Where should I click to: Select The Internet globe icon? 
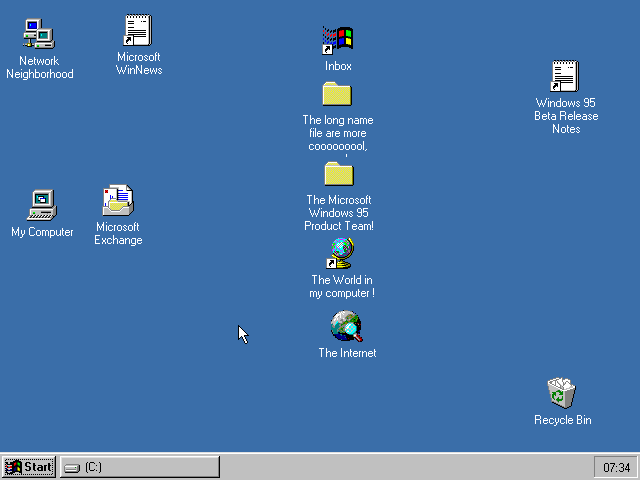click(346, 326)
